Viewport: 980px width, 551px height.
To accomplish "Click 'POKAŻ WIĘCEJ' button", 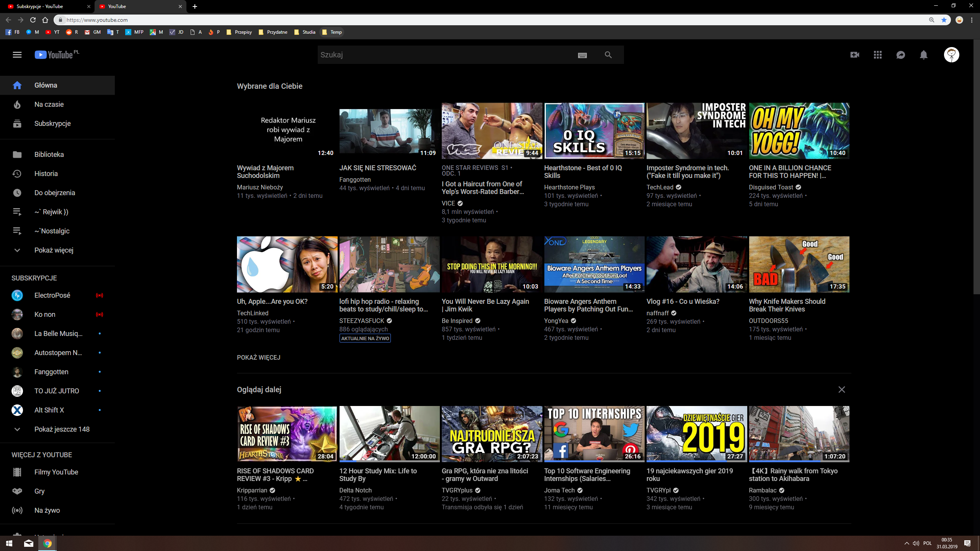I will pos(258,357).
